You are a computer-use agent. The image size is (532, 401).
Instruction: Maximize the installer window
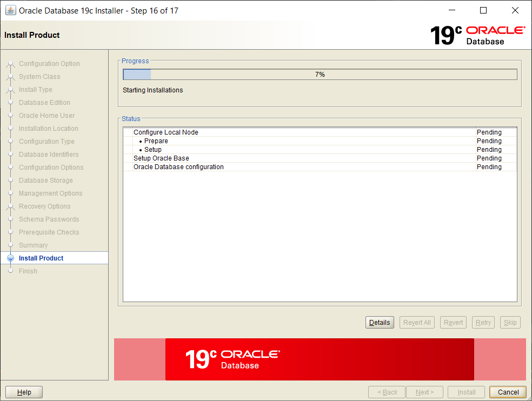(483, 10)
